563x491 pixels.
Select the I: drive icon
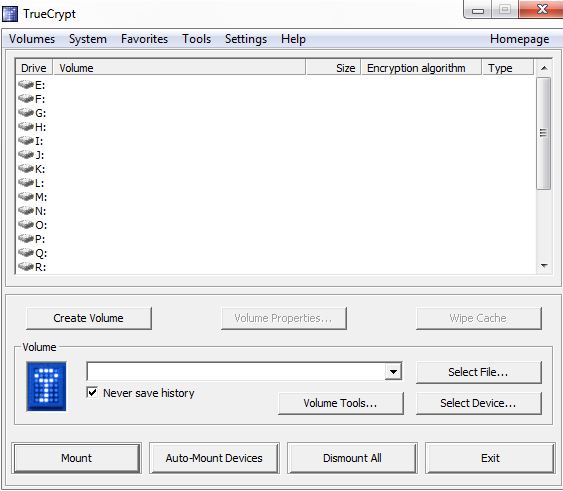coord(26,140)
